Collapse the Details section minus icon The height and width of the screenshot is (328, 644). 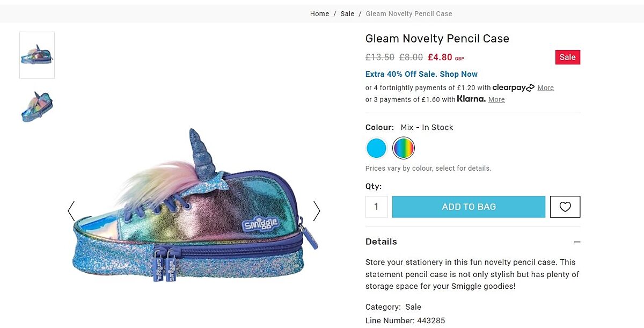pyautogui.click(x=577, y=242)
